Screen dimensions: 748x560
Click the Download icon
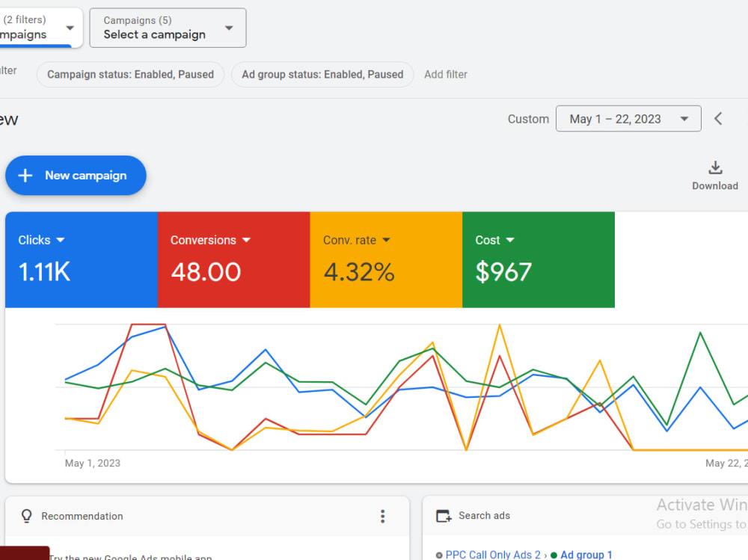tap(714, 167)
